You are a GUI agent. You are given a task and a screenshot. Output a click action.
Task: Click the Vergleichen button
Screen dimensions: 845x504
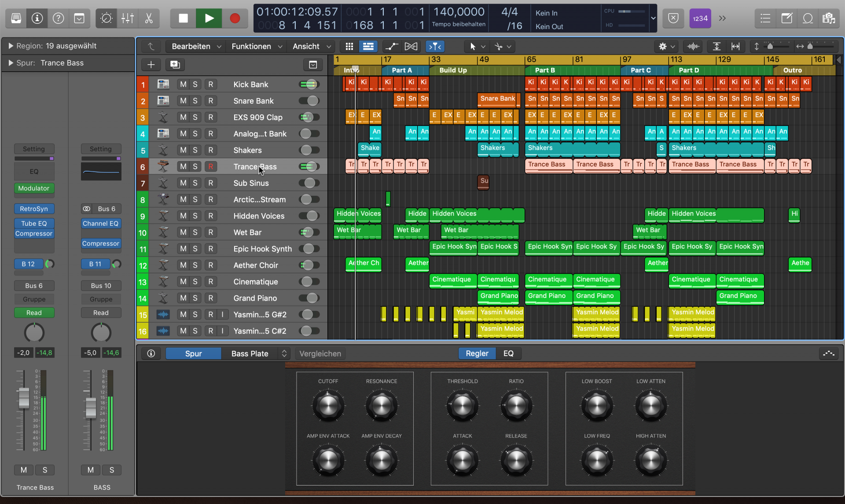coord(320,353)
